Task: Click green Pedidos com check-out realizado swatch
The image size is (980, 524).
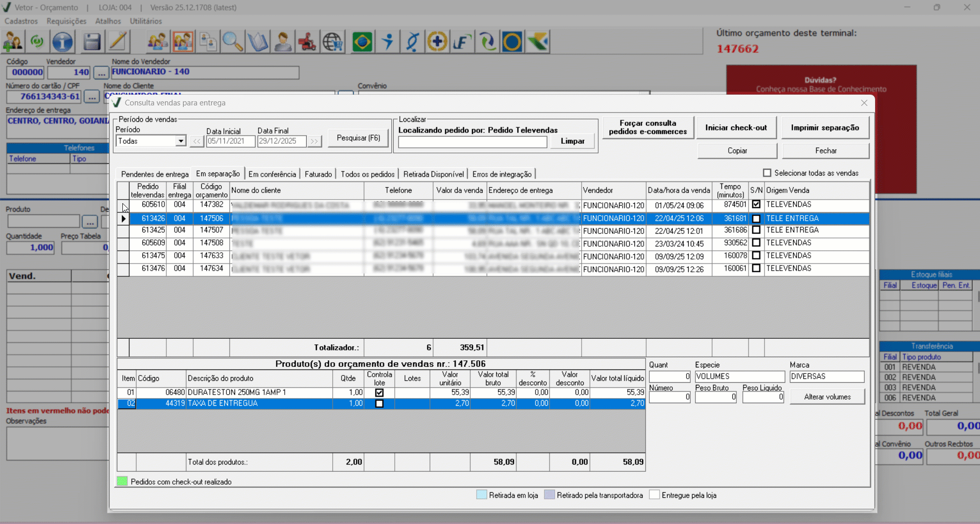Action: point(122,482)
